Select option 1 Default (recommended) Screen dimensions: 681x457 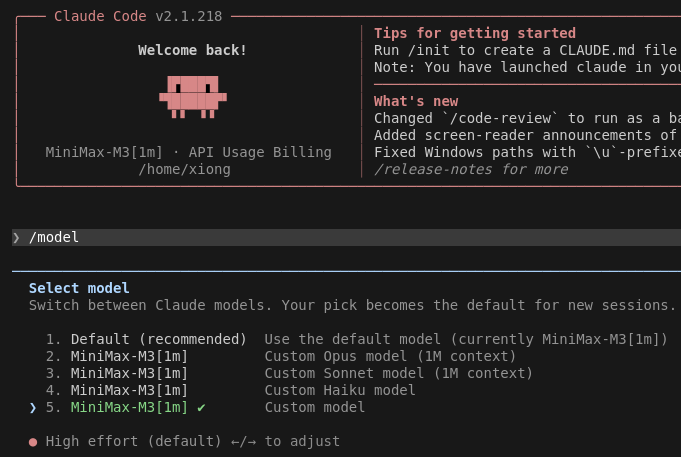coord(356,339)
